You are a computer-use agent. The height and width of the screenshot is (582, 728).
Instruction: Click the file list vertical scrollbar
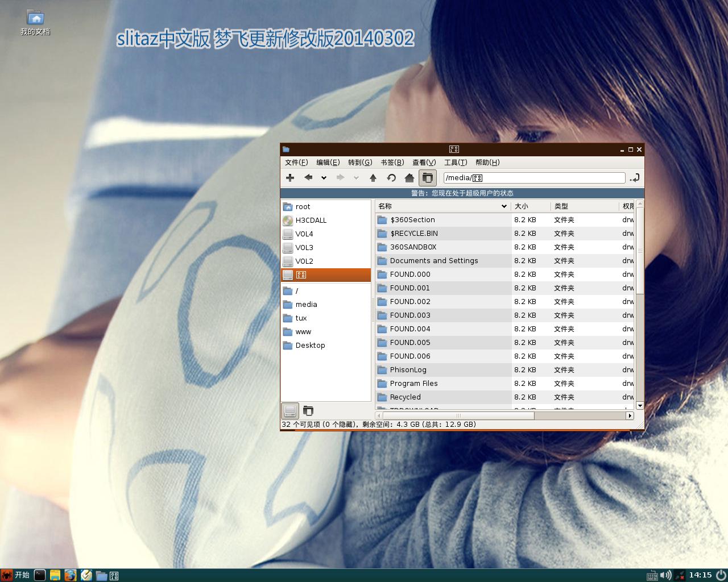coord(640,251)
